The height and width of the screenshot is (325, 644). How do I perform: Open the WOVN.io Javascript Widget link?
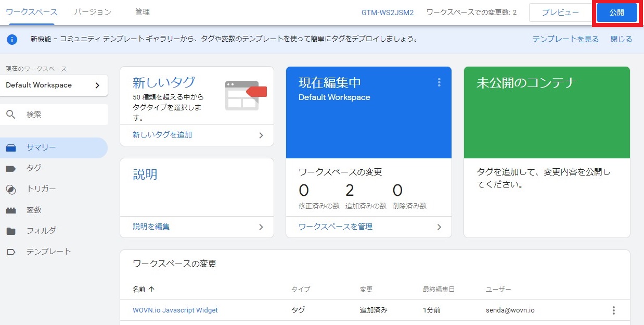175,310
